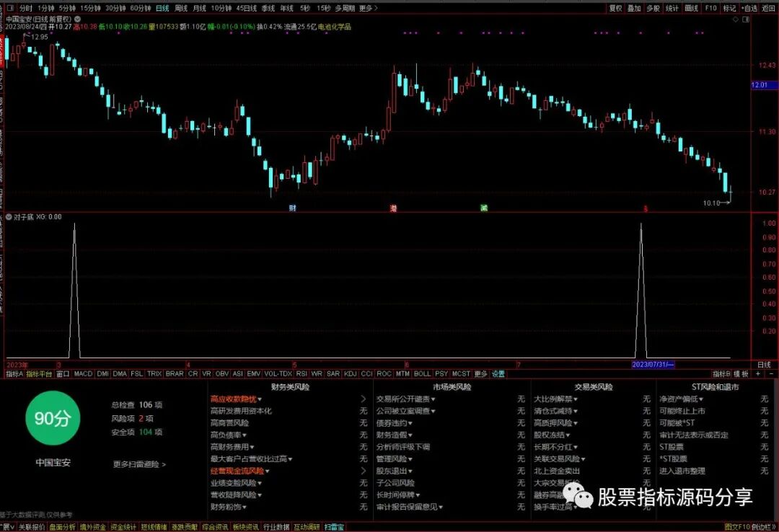Click the 叠加 overlay button
The height and width of the screenshot is (532, 779).
pos(634,8)
